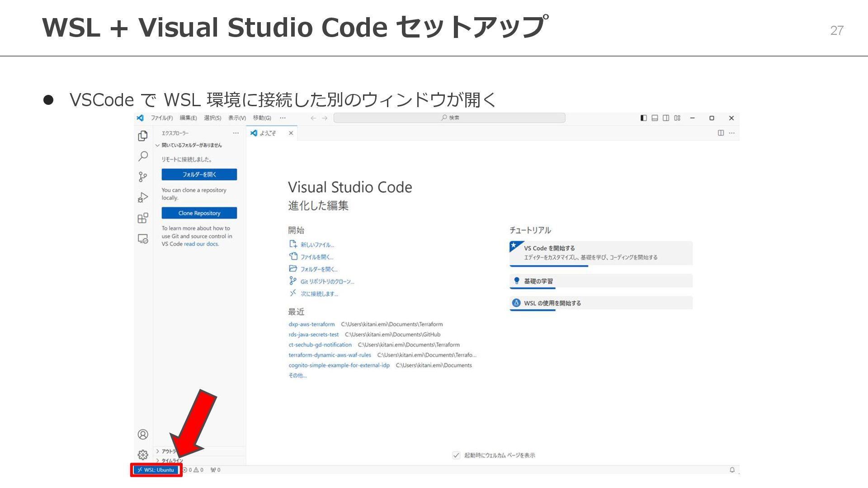The image size is (868, 488).
Task: Click the VS Code logo in title bar
Action: [140, 118]
